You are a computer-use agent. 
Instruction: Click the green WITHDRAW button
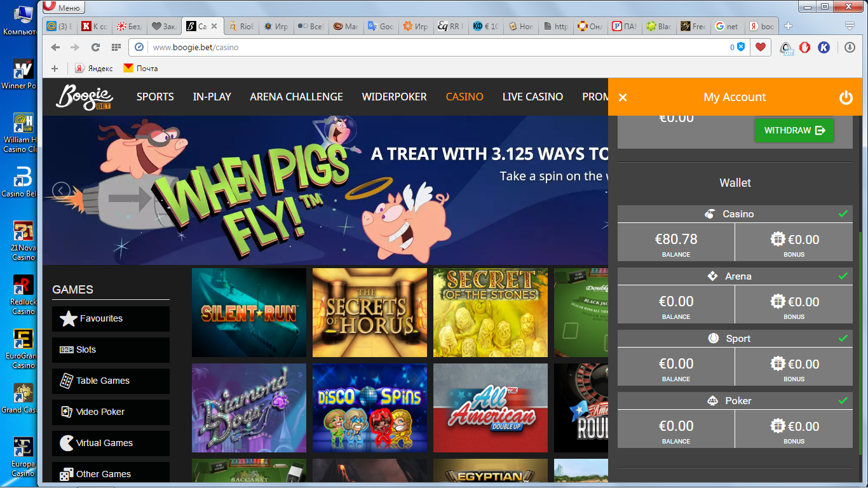point(794,130)
